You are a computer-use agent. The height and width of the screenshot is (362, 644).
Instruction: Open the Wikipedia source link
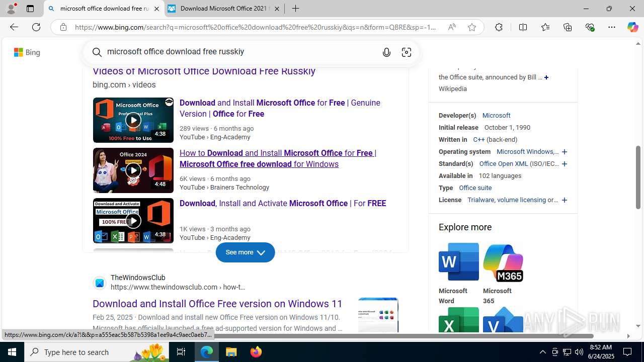[452, 89]
